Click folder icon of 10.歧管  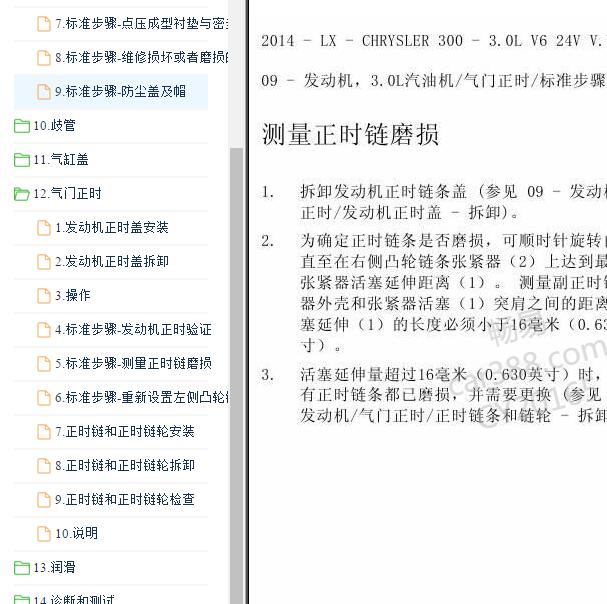pyautogui.click(x=22, y=126)
